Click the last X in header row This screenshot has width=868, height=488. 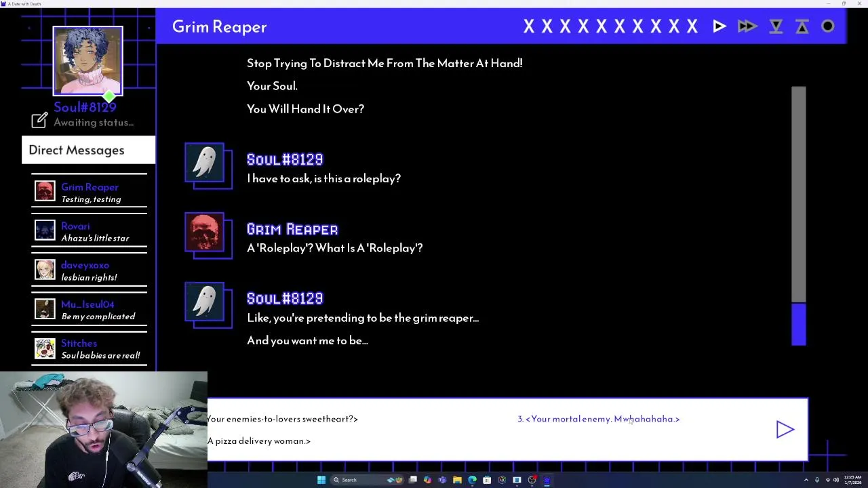tap(692, 26)
